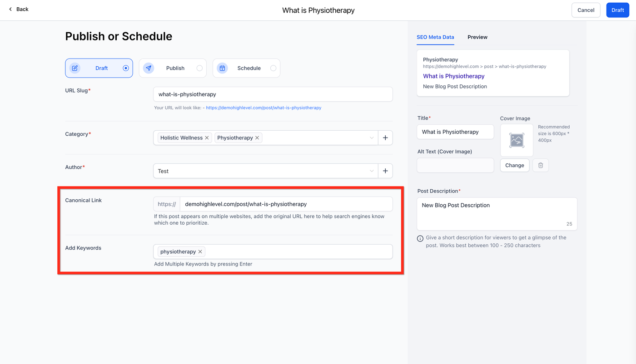Expand the Author dropdown chevron

[x=372, y=171]
